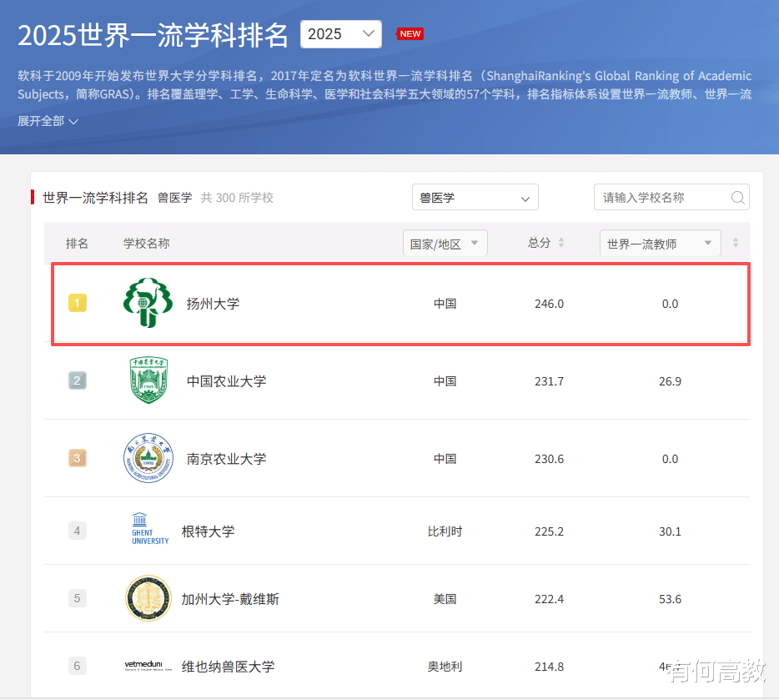Image resolution: width=779 pixels, height=700 pixels.
Task: Click the rank 4 badge
Action: [x=77, y=531]
